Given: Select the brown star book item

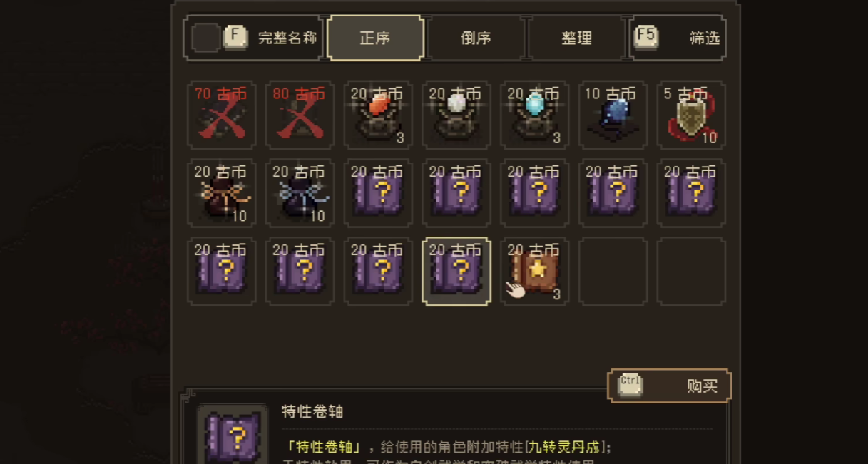Looking at the screenshot, I should pos(535,272).
